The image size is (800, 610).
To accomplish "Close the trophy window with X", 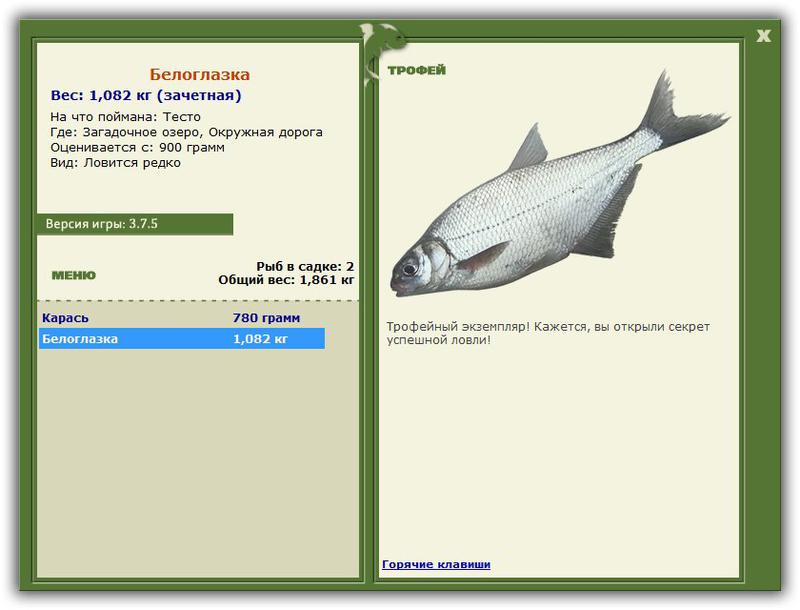I will tap(763, 36).
